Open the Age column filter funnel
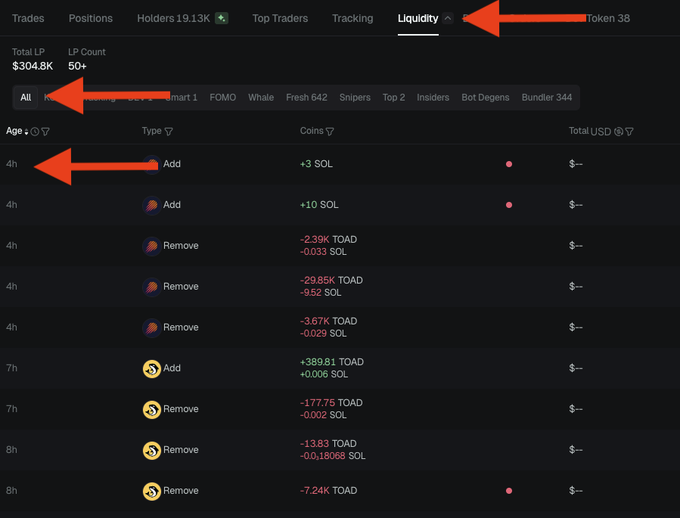680x518 pixels. (45, 131)
